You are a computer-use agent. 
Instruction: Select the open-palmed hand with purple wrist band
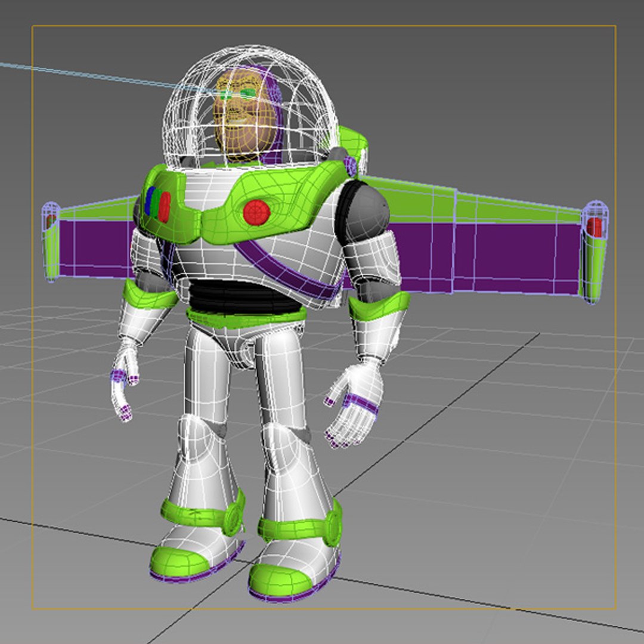point(355,404)
